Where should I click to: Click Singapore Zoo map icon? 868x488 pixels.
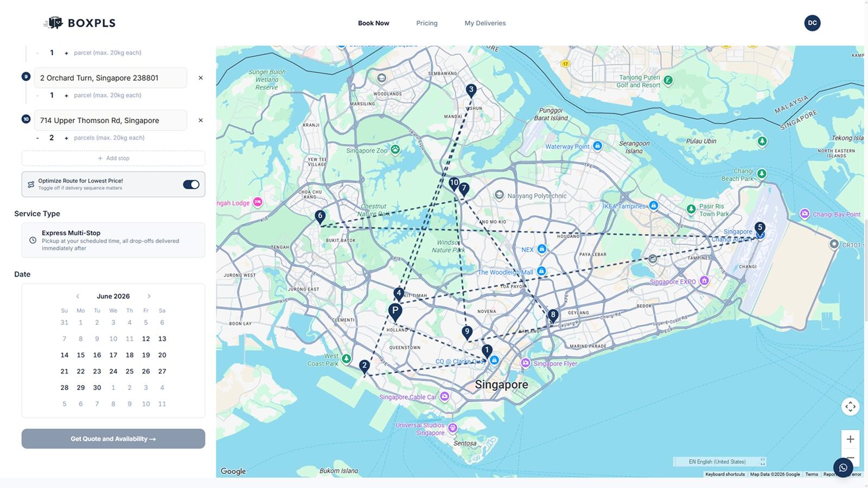[x=395, y=149]
